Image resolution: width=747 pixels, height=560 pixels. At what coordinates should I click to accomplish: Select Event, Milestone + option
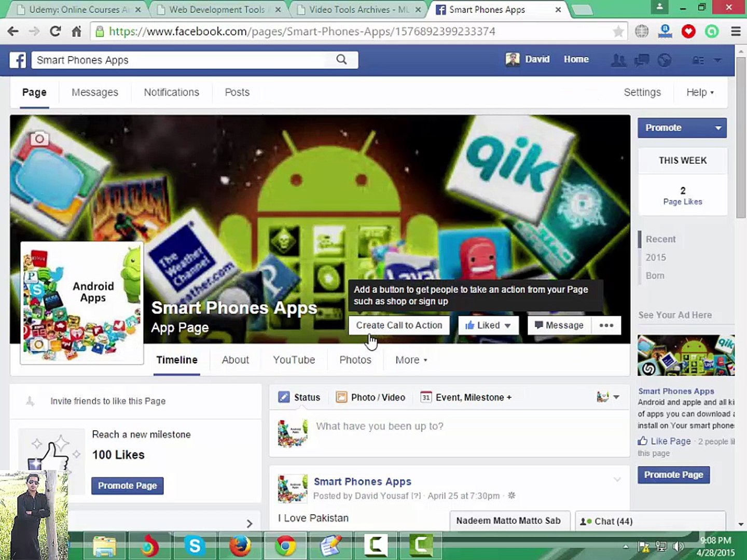(x=466, y=397)
